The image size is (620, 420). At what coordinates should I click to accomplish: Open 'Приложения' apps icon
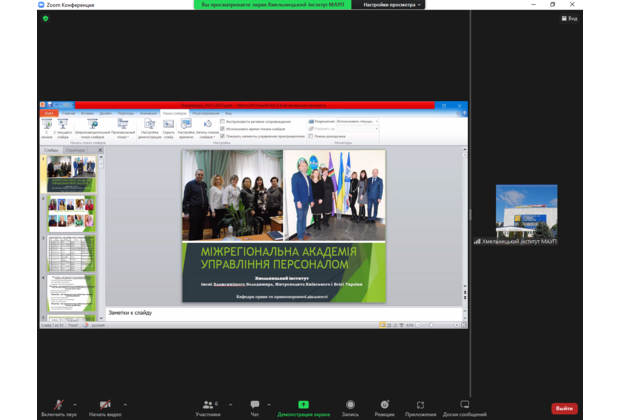point(420,404)
